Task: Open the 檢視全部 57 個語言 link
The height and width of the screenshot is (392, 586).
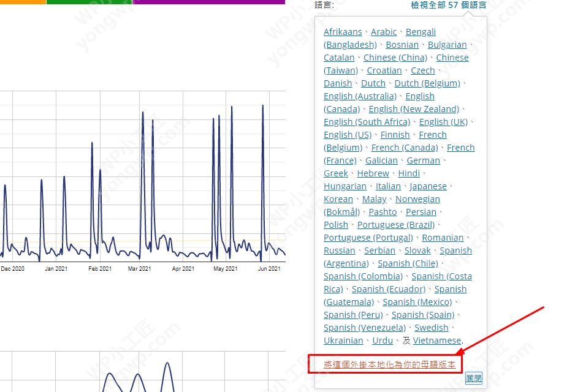Action: pyautogui.click(x=448, y=5)
